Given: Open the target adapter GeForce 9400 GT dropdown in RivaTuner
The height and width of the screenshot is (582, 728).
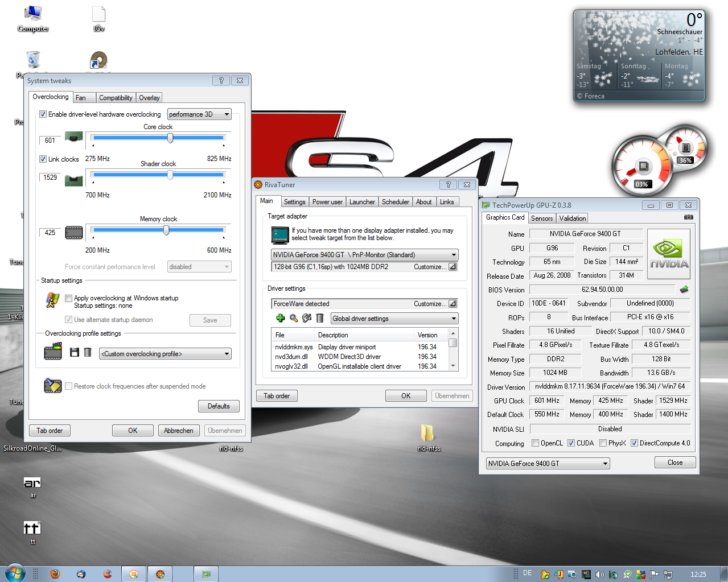Looking at the screenshot, I should tap(365, 255).
